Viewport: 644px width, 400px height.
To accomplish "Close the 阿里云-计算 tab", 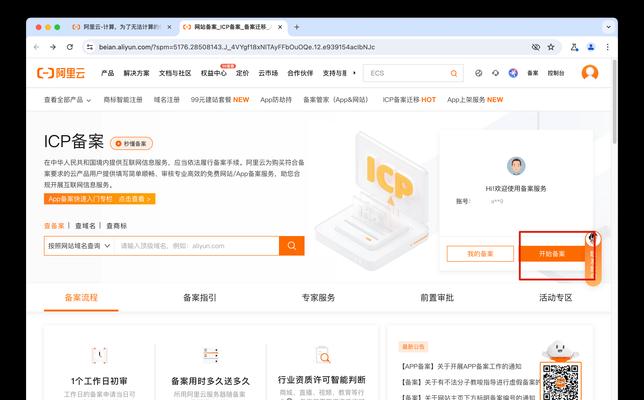I will (x=169, y=27).
